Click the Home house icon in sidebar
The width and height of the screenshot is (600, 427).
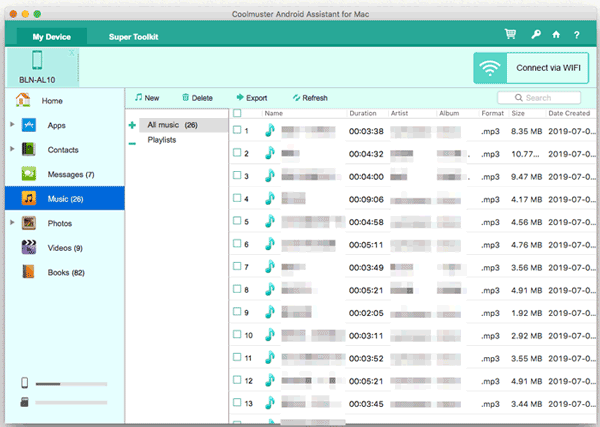[23, 100]
